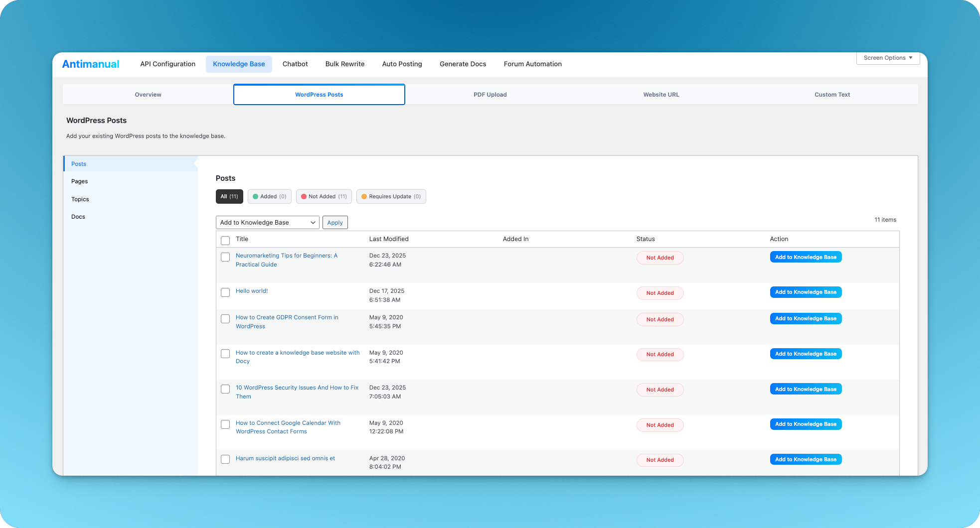Image resolution: width=980 pixels, height=528 pixels.
Task: Open the Forum Automation section
Action: [532, 64]
